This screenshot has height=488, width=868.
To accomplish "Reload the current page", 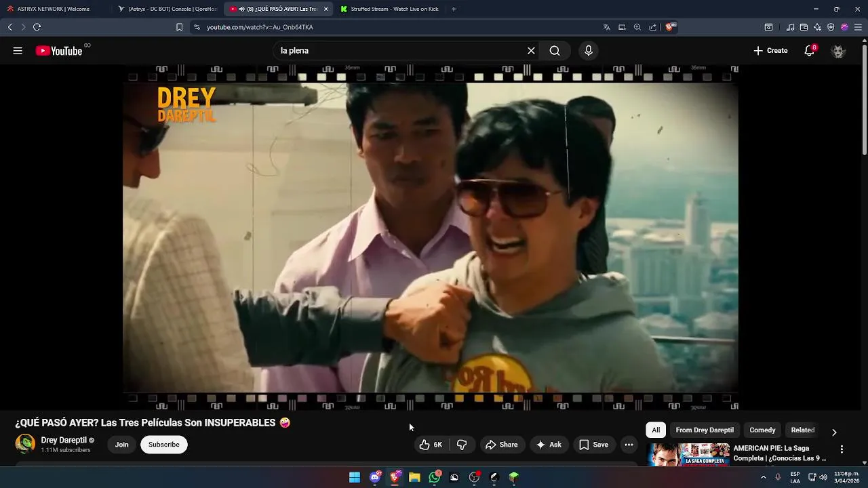I will 37,27.
